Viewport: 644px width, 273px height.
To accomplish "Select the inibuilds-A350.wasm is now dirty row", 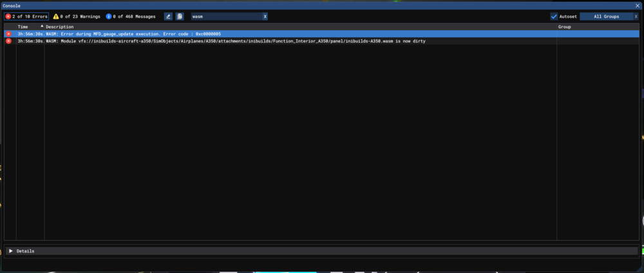I will 321,41.
